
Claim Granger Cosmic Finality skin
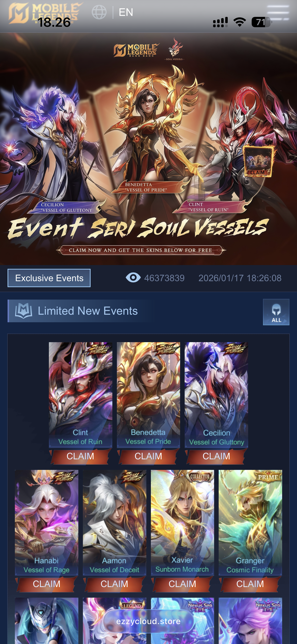pyautogui.click(x=250, y=584)
